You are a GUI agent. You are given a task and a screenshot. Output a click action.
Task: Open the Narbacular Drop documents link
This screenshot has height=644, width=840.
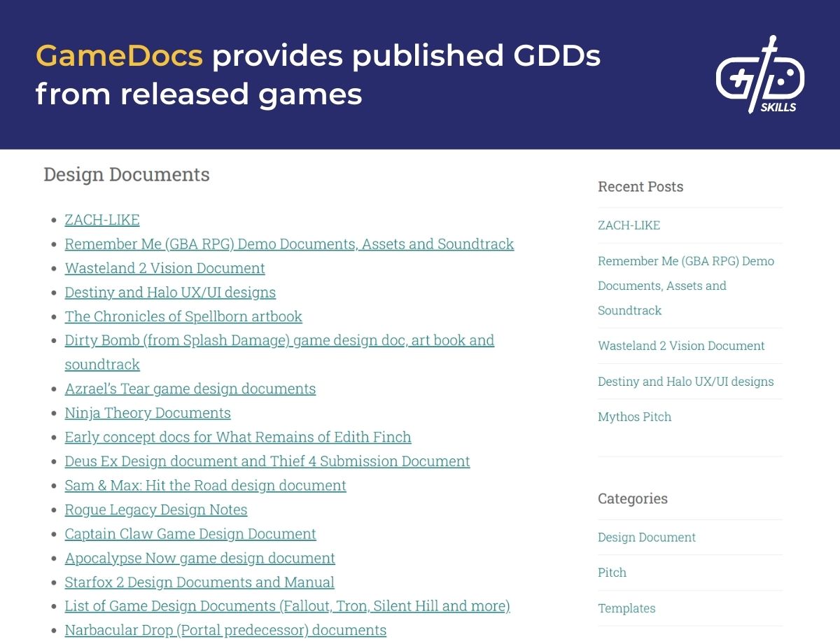[x=225, y=630]
